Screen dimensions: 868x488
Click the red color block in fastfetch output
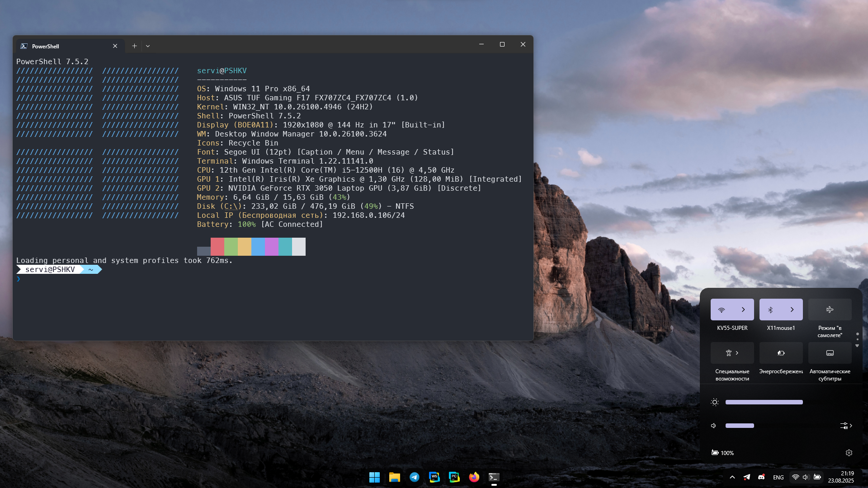(x=217, y=247)
